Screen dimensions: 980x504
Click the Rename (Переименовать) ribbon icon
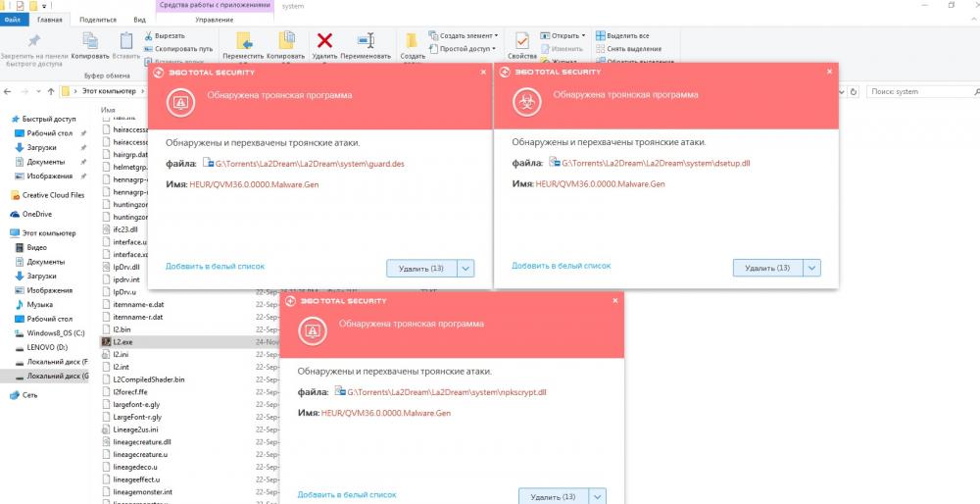point(366,40)
